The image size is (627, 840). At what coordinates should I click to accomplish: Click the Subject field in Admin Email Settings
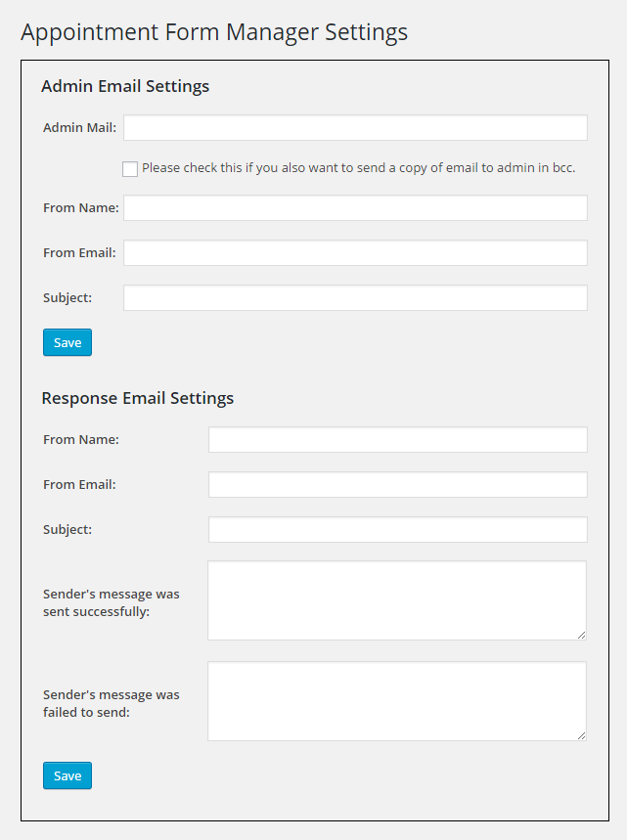(x=355, y=298)
